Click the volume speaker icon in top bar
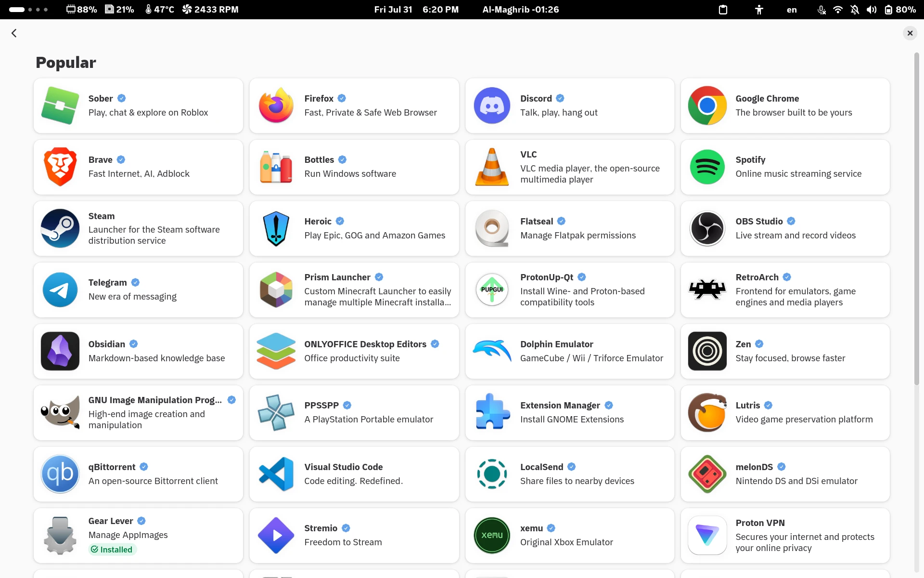Viewport: 924px width, 578px height. 872,10
